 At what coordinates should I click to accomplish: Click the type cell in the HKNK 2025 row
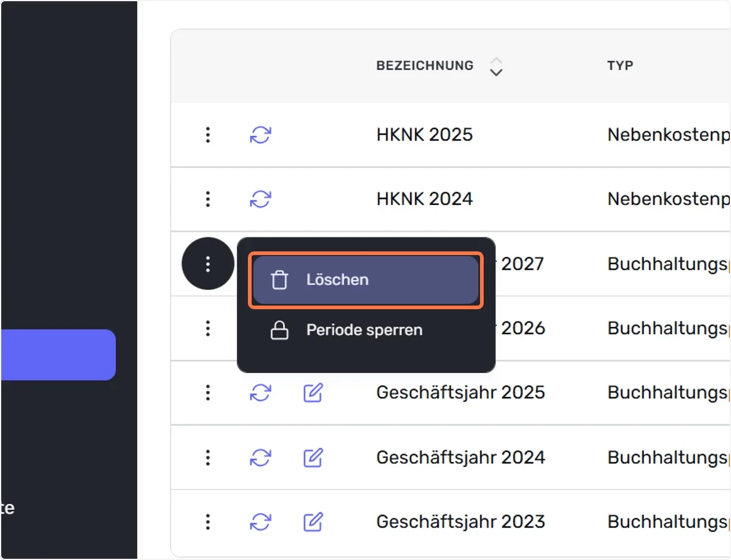[669, 135]
